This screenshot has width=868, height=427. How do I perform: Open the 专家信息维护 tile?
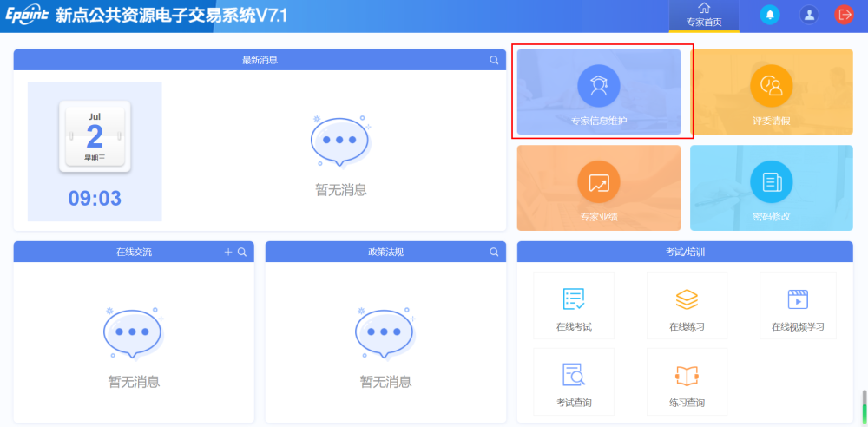pyautogui.click(x=599, y=93)
